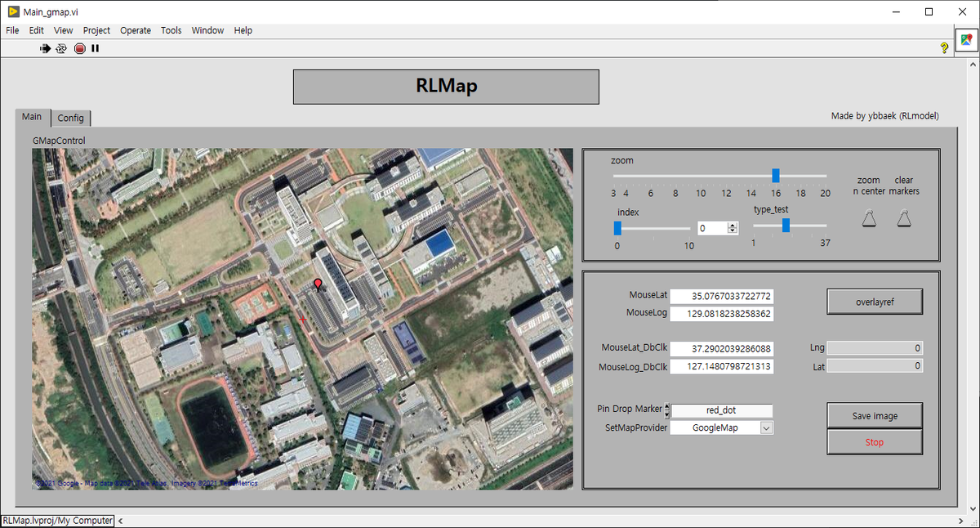The height and width of the screenshot is (528, 980).
Task: Click the Save image button
Action: (x=875, y=415)
